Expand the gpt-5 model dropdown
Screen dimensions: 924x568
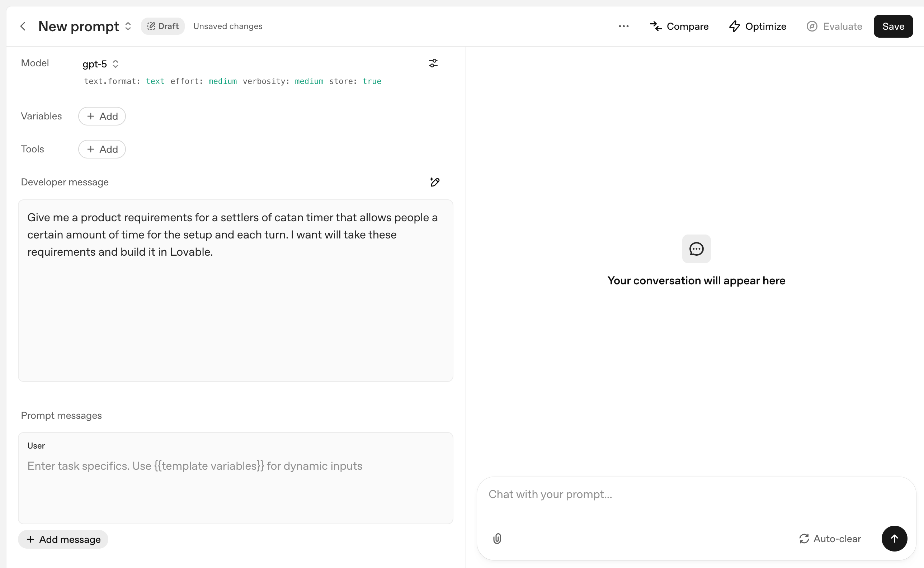(x=101, y=64)
